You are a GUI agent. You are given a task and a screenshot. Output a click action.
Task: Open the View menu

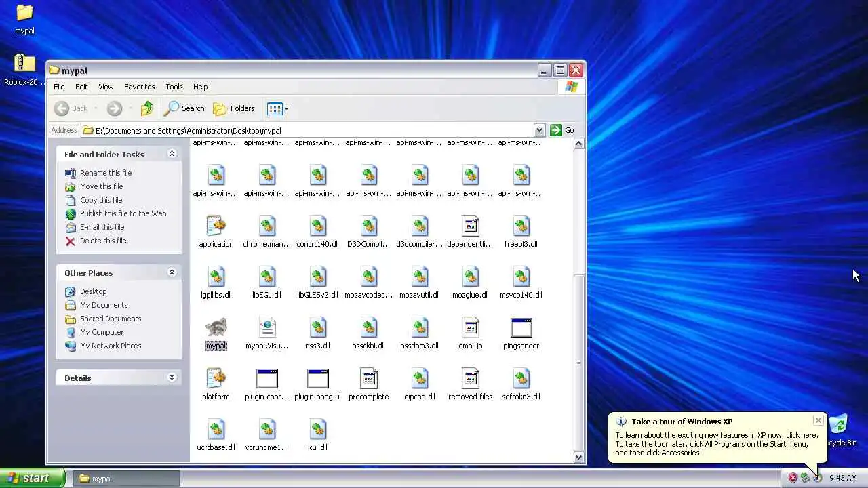106,87
